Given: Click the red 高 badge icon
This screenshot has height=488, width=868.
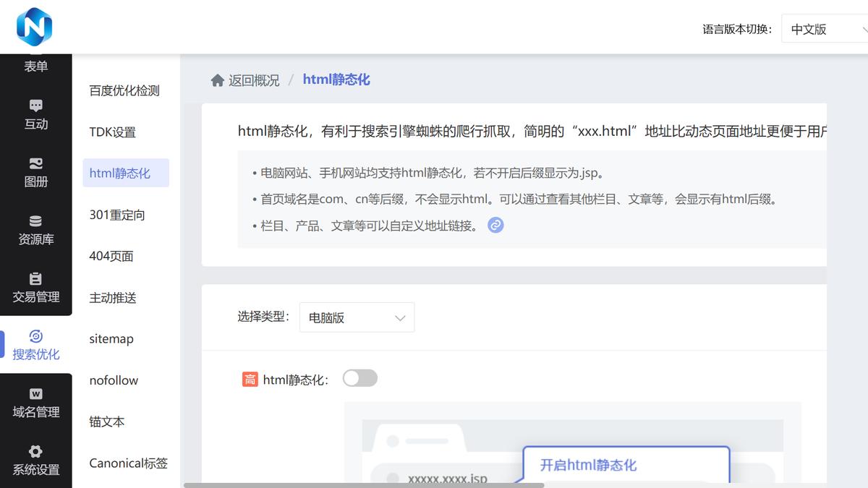Looking at the screenshot, I should pos(250,380).
